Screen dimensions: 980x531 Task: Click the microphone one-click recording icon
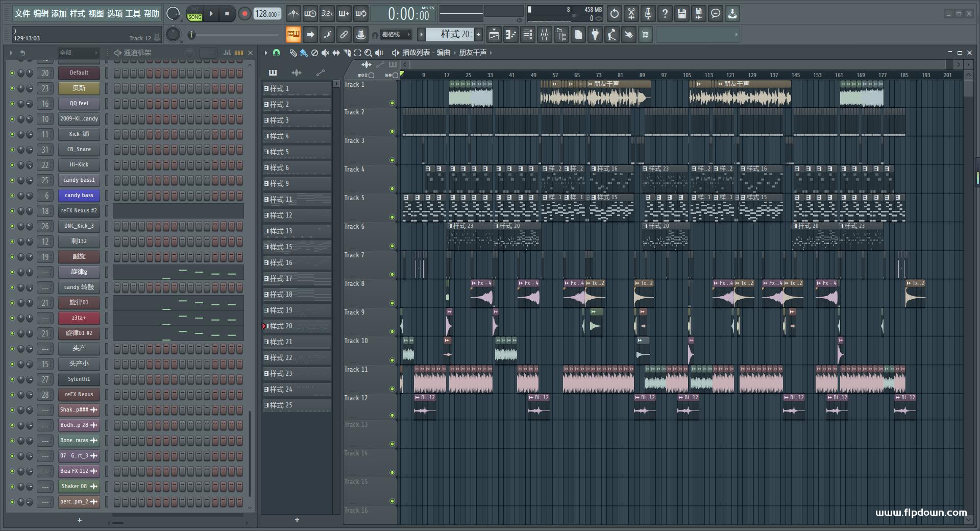(648, 14)
